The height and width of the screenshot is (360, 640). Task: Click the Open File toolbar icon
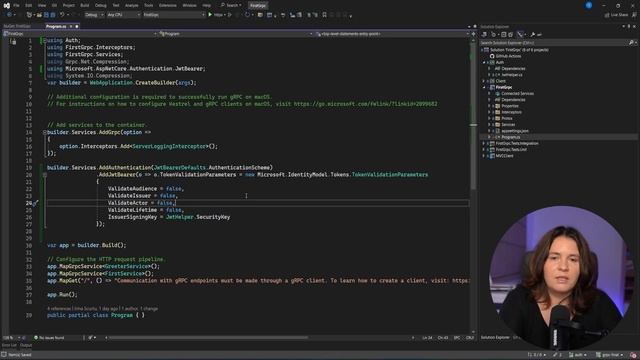click(39, 15)
